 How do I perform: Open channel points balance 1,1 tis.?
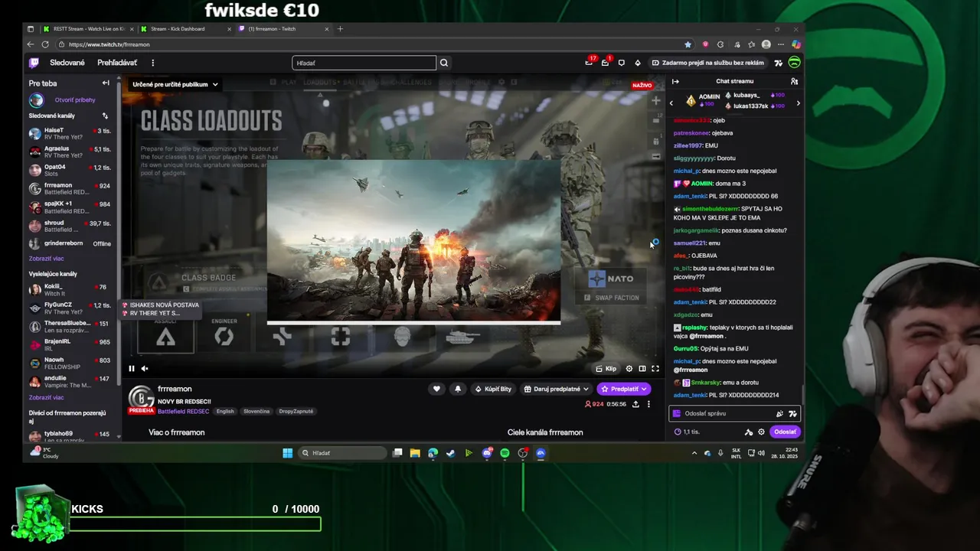(687, 432)
